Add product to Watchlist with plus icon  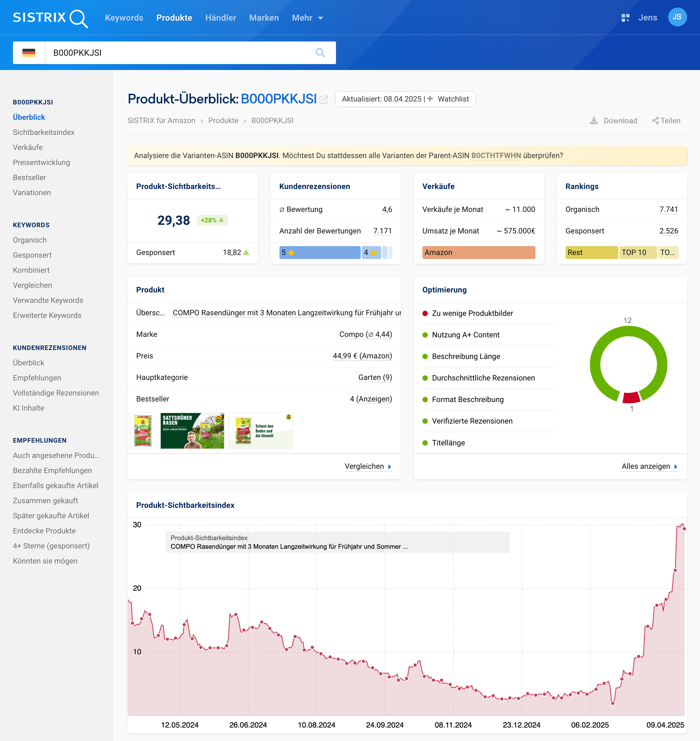coord(430,99)
